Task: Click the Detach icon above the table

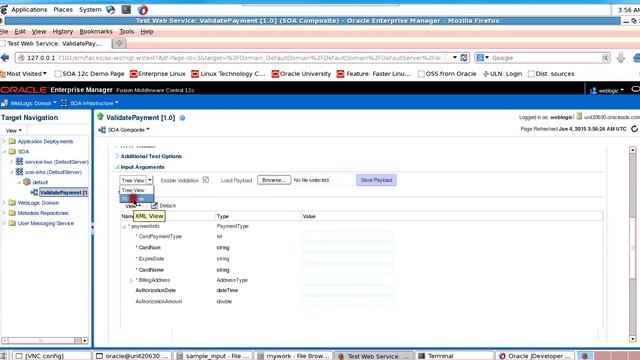Action: point(154,205)
